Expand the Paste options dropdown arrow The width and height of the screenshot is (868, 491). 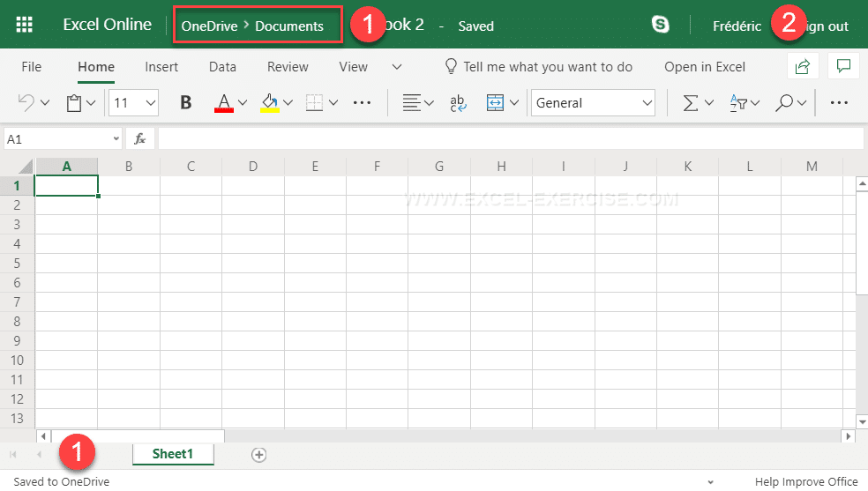pyautogui.click(x=92, y=103)
